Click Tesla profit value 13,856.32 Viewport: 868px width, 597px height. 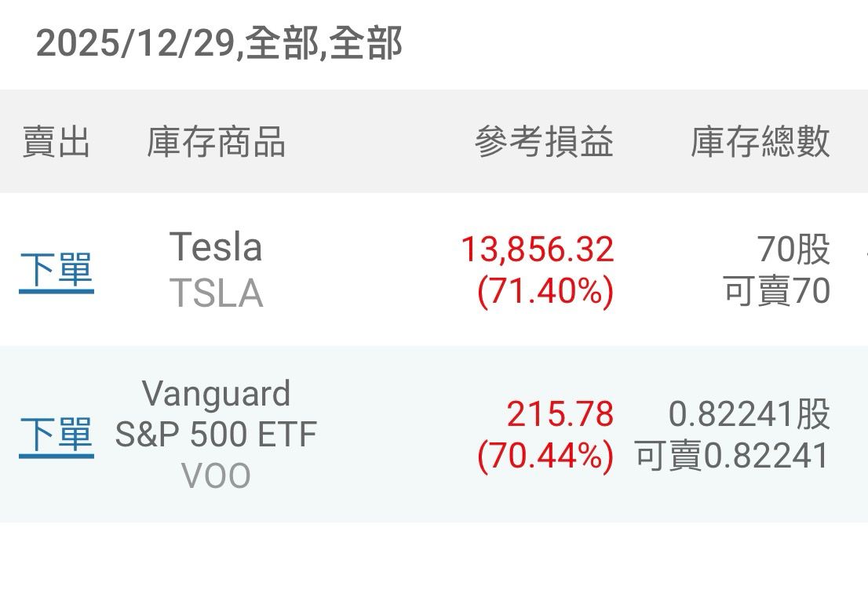pyautogui.click(x=537, y=249)
